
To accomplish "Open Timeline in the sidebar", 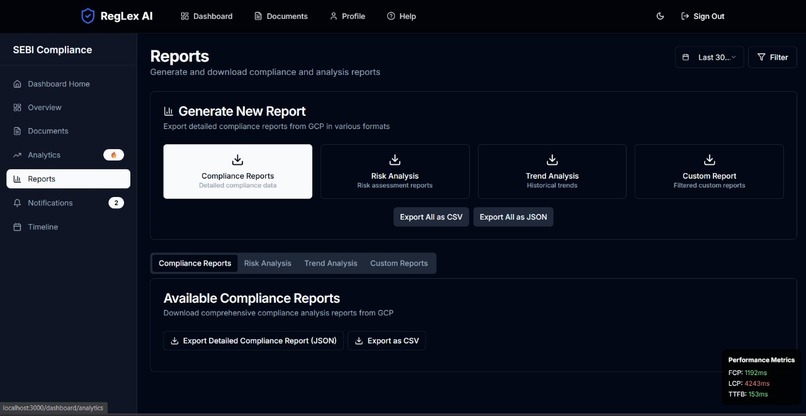I will pos(68,227).
